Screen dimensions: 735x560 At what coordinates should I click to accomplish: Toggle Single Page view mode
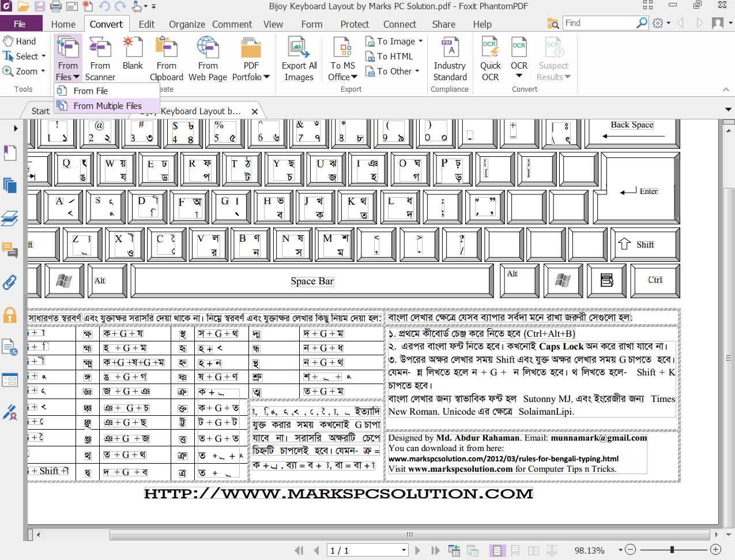click(x=497, y=551)
